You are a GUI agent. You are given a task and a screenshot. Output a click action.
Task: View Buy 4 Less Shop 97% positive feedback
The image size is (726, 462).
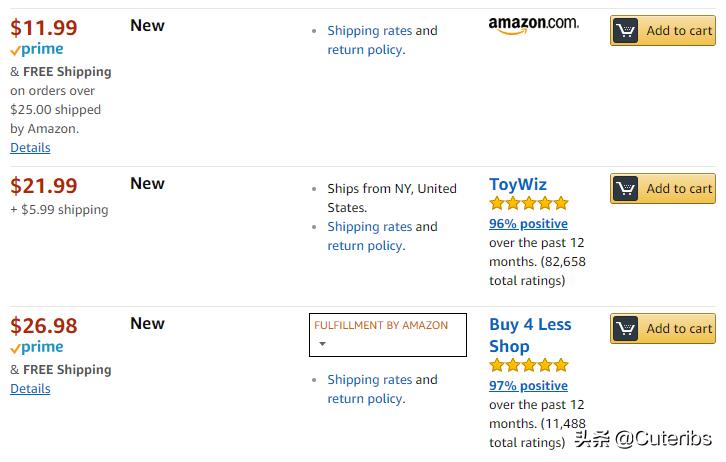pos(528,386)
